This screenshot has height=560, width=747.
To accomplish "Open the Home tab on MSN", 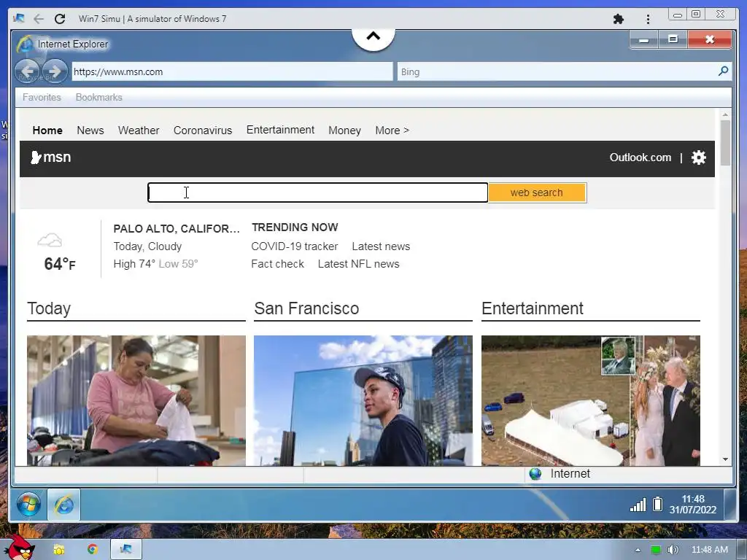I will pos(47,131).
